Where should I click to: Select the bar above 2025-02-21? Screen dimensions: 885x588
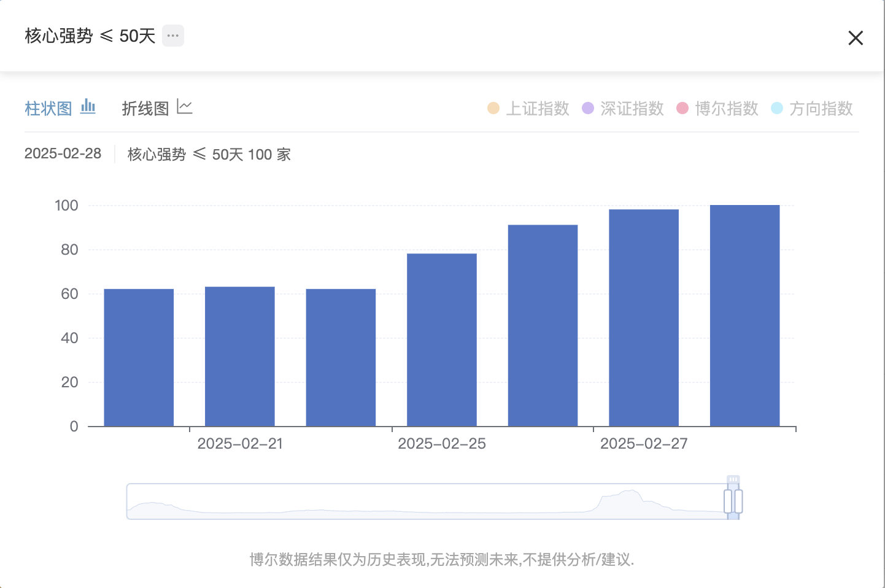[x=240, y=357]
